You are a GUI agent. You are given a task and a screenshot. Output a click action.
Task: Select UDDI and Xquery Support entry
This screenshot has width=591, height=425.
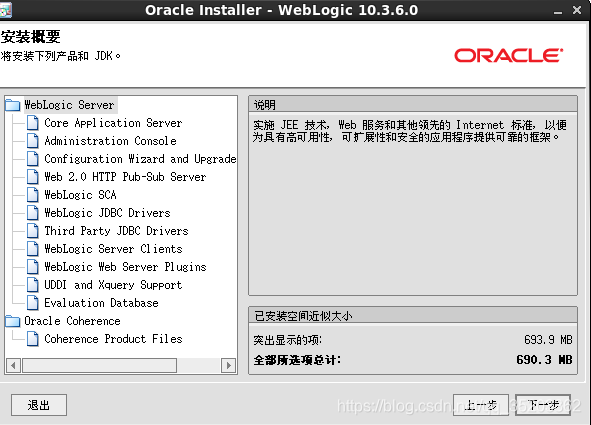[113, 285]
